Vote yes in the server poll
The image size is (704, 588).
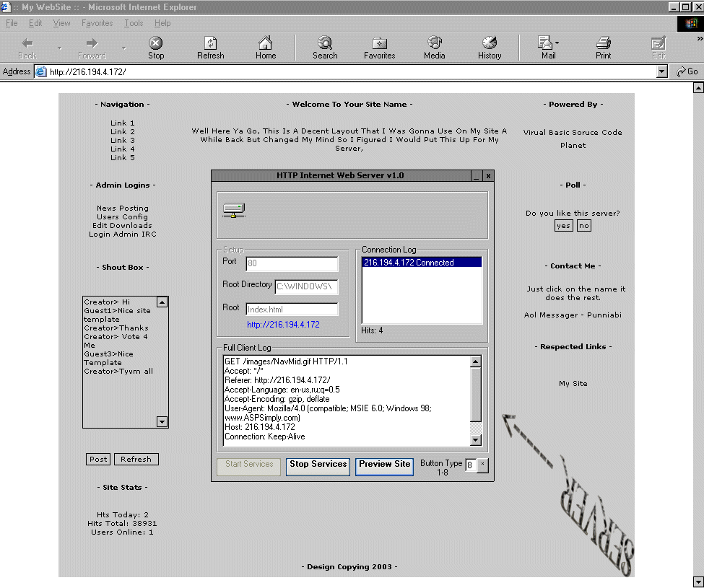pos(563,226)
